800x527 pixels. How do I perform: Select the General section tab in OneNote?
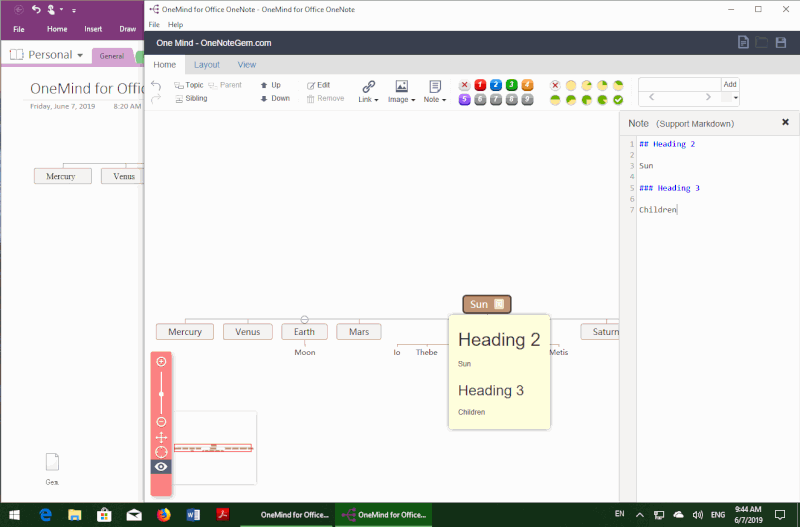tap(112, 56)
